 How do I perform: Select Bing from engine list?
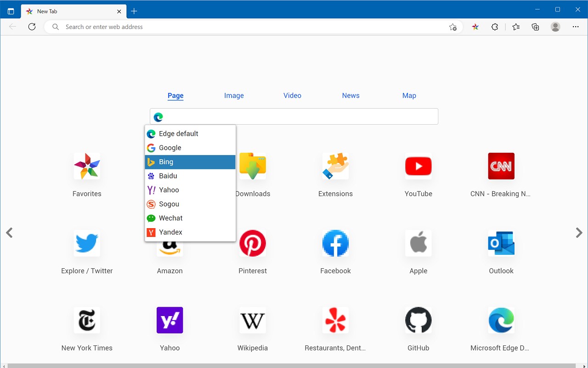[190, 162]
